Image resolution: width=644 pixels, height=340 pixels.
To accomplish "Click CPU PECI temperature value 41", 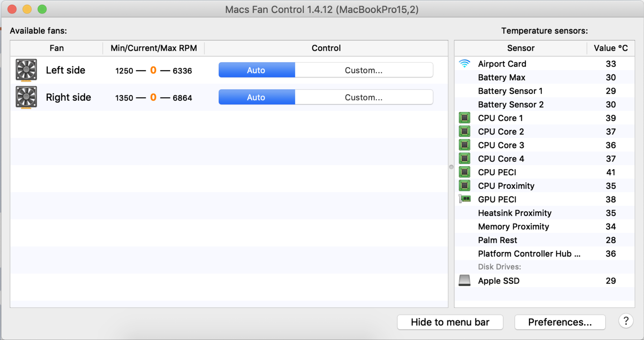I will coord(610,172).
